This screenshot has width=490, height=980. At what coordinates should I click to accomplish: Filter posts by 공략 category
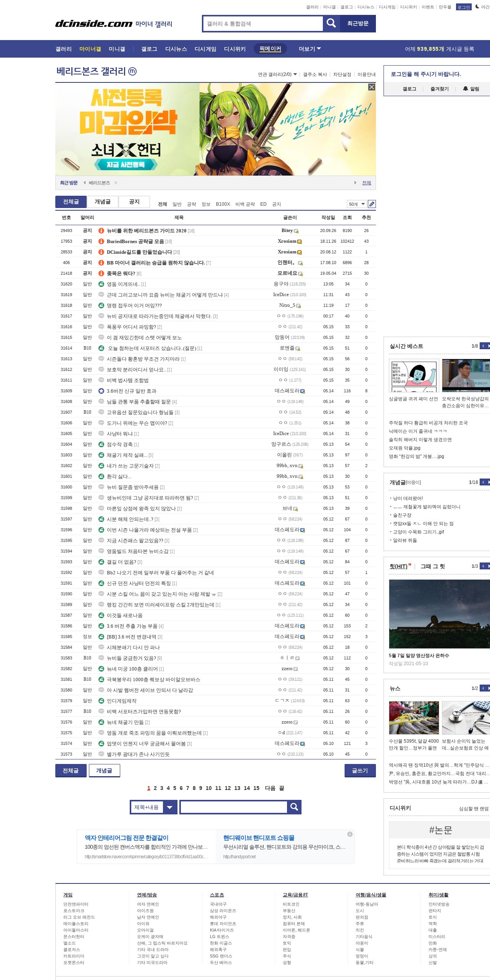pyautogui.click(x=192, y=204)
